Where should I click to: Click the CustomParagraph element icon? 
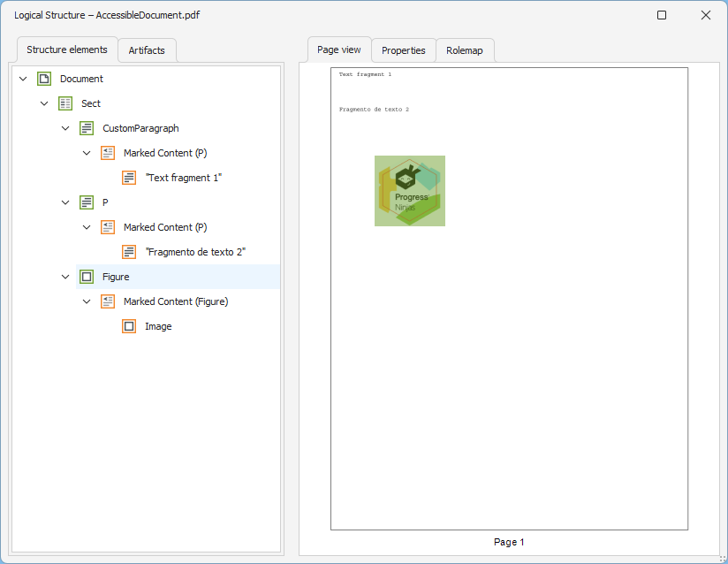click(x=87, y=128)
